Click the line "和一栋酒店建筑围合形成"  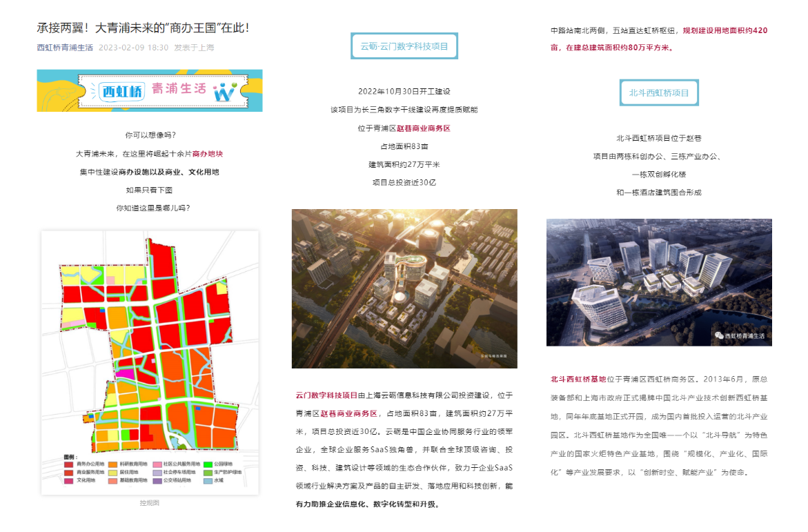tap(659, 193)
